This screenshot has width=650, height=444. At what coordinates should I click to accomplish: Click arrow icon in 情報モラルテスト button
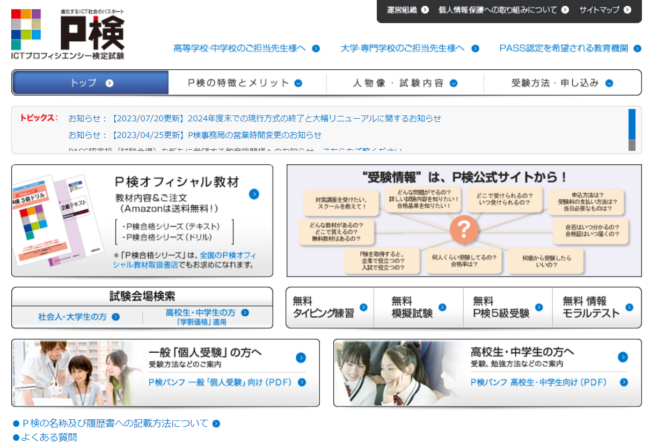pyautogui.click(x=629, y=307)
